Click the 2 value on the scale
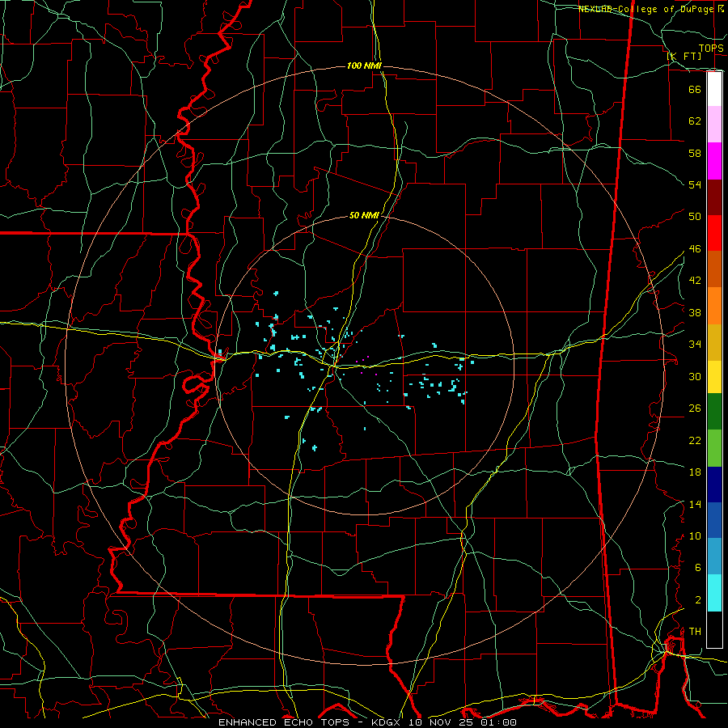 (x=697, y=600)
